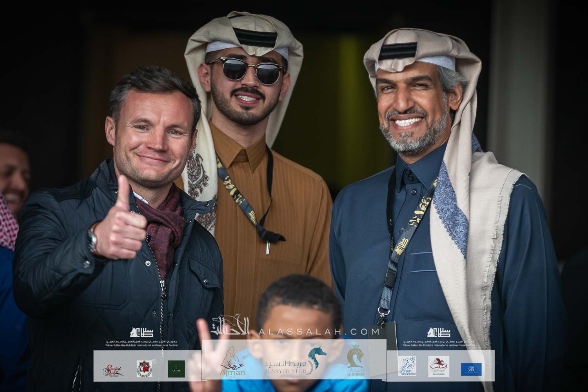Viewport: 588px width, 392px height.
Task: Select the dark green Akmal logo
Action: [x=176, y=369]
